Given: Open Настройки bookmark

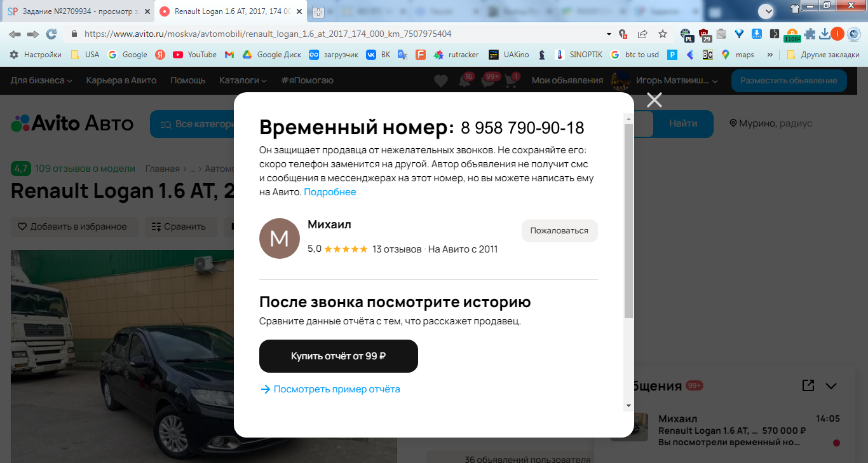Looking at the screenshot, I should 36,55.
